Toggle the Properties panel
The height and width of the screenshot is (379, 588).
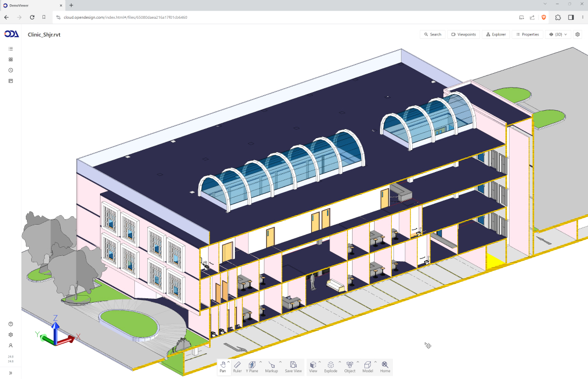tap(527, 34)
